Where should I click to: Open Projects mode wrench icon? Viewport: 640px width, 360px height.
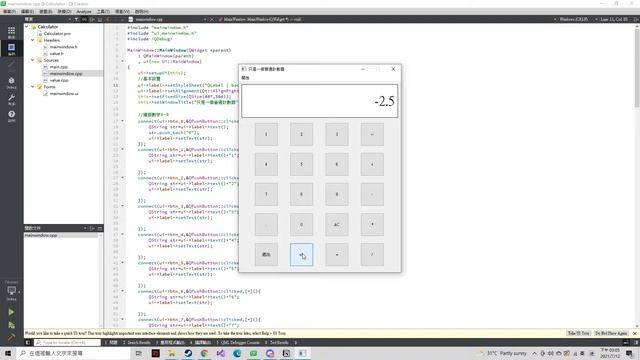(x=11, y=99)
